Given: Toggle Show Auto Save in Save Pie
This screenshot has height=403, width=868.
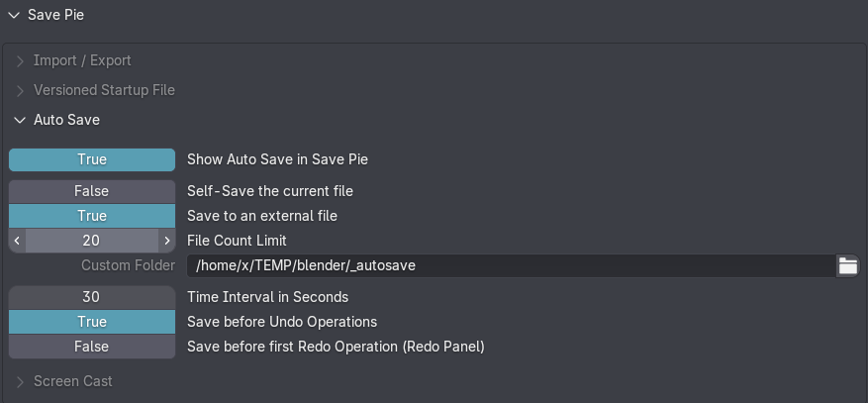Looking at the screenshot, I should point(92,159).
